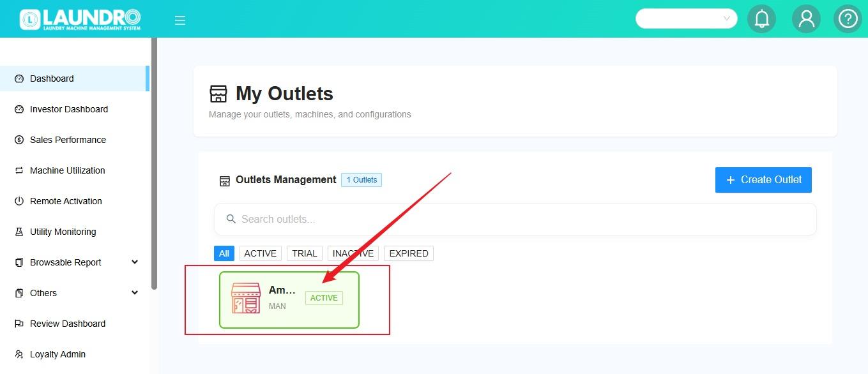The height and width of the screenshot is (374, 868).
Task: Click the MAN label on outlet card
Action: (x=277, y=306)
